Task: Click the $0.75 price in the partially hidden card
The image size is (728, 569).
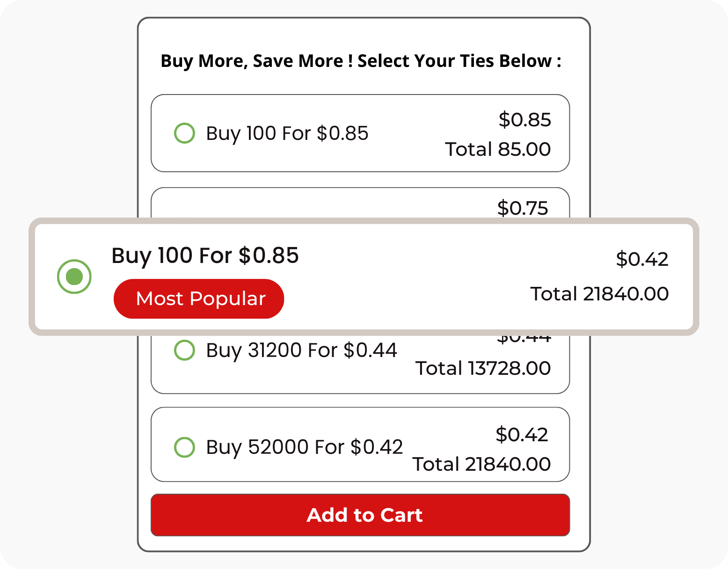Action: pos(523,208)
